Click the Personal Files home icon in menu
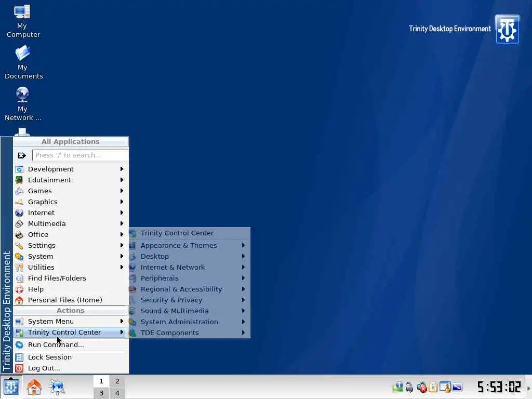 coord(19,300)
